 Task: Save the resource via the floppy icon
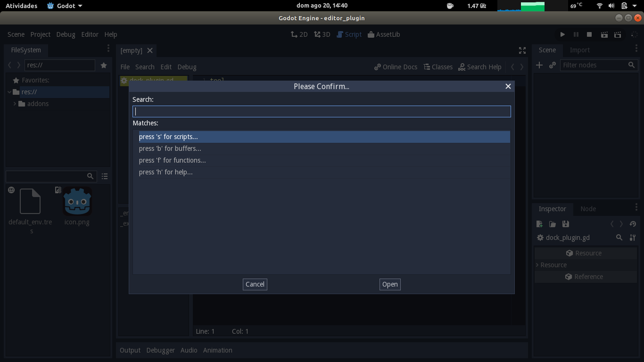click(x=566, y=224)
